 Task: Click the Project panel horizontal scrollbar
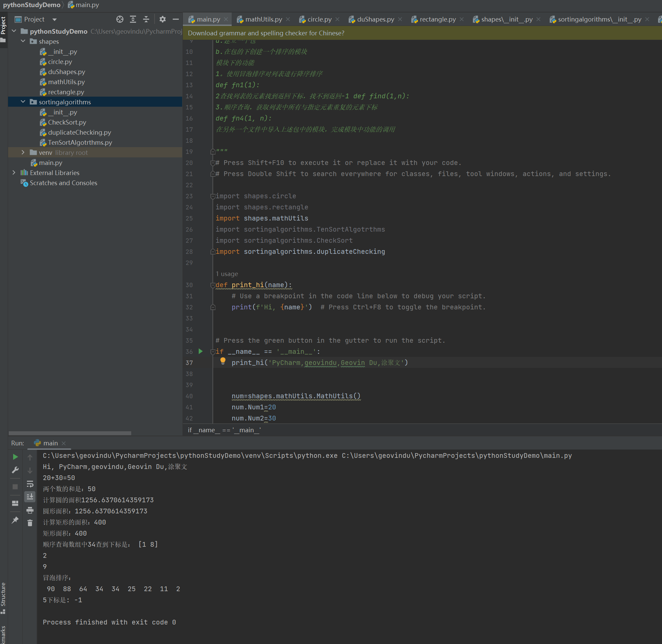tap(70, 433)
